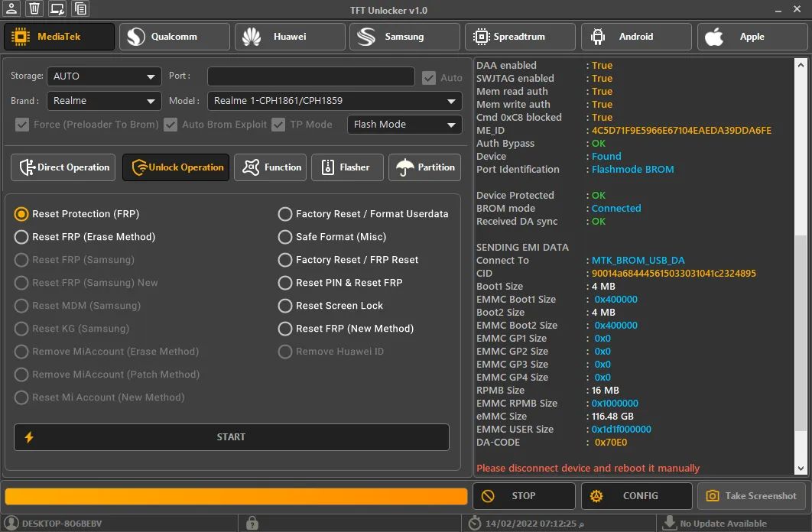The height and width of the screenshot is (532, 812).
Task: Switch to the Samsung tab
Action: tap(405, 37)
